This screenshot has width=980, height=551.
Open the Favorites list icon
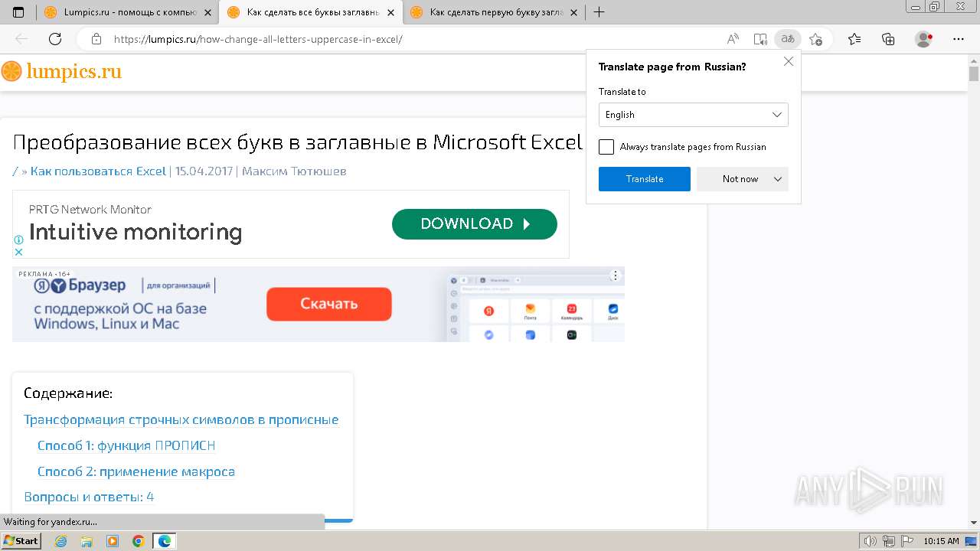[x=854, y=39]
